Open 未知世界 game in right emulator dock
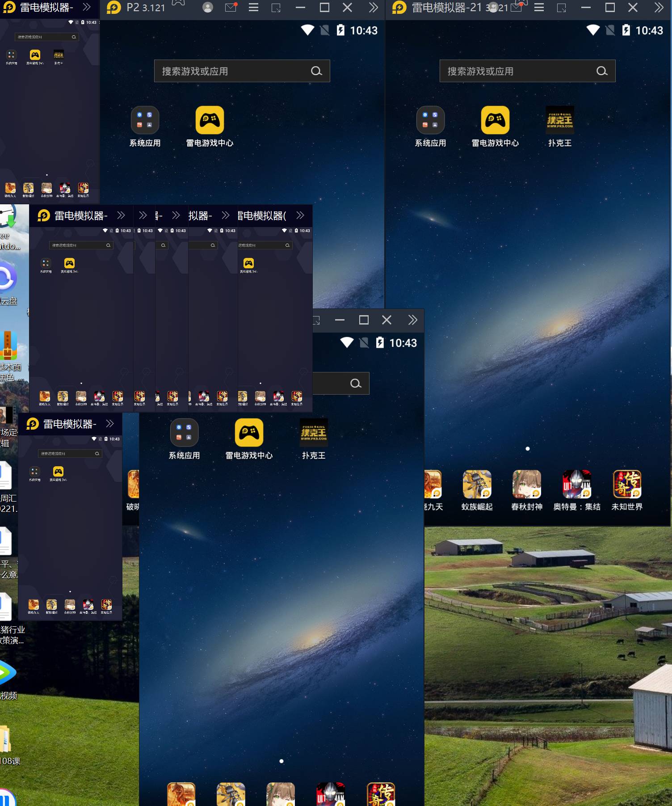The height and width of the screenshot is (806, 672). pyautogui.click(x=627, y=485)
